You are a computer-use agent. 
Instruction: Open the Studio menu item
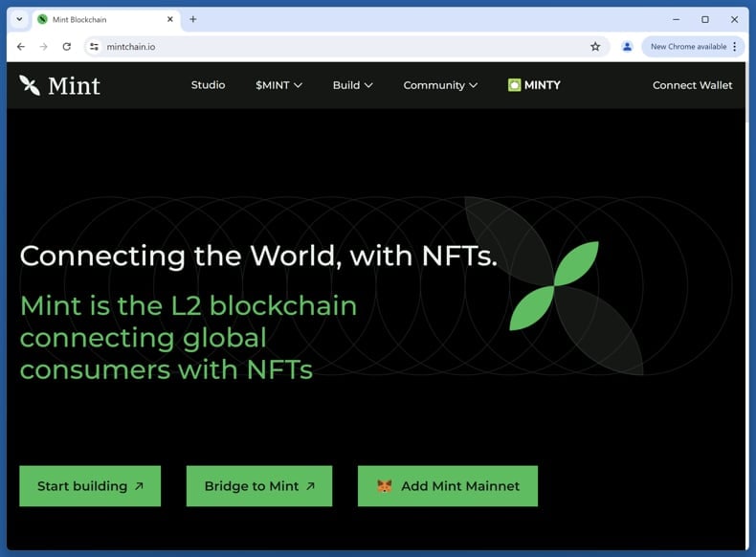[x=208, y=85]
